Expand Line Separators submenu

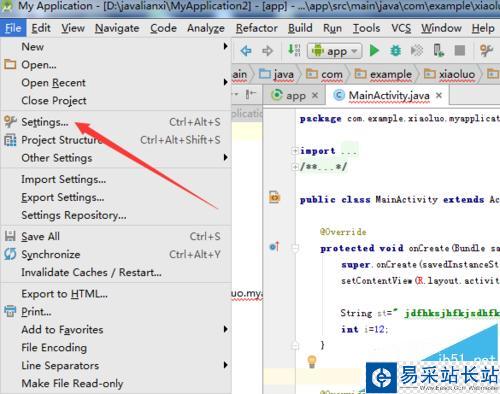pyautogui.click(x=116, y=366)
